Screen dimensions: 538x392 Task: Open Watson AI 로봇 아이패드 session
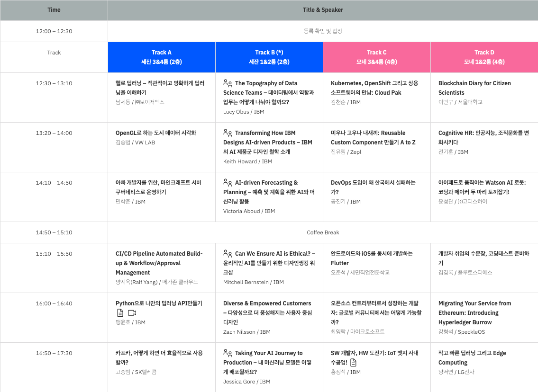(x=482, y=187)
